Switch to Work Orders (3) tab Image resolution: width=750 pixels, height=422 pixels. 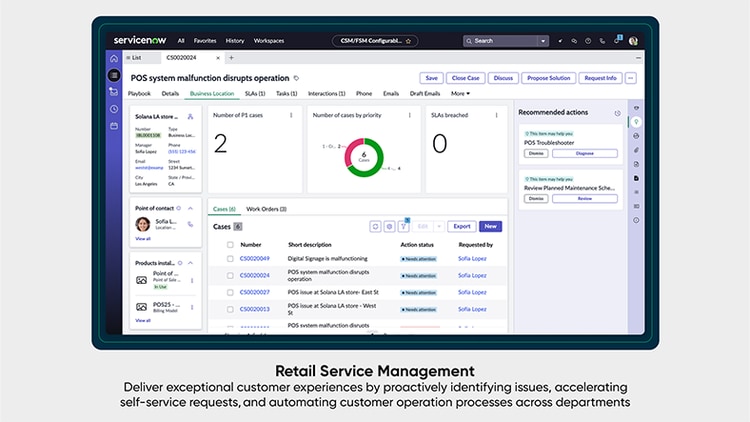click(x=266, y=209)
